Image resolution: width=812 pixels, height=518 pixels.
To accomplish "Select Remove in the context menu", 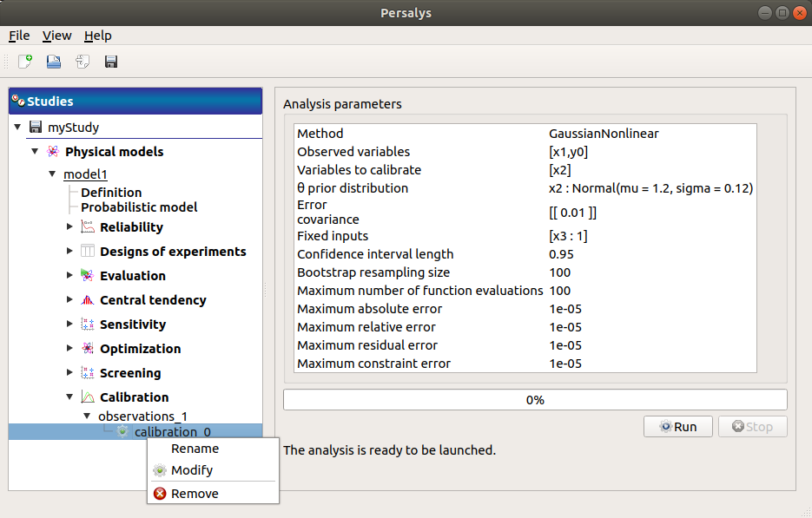I will 195,493.
